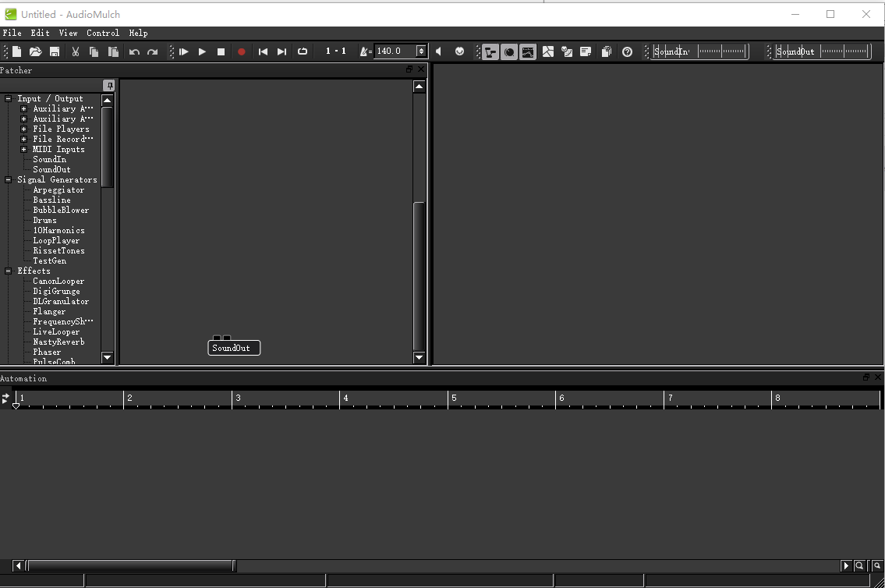Click the document switcher pages icon
This screenshot has width=885, height=588.
[607, 52]
